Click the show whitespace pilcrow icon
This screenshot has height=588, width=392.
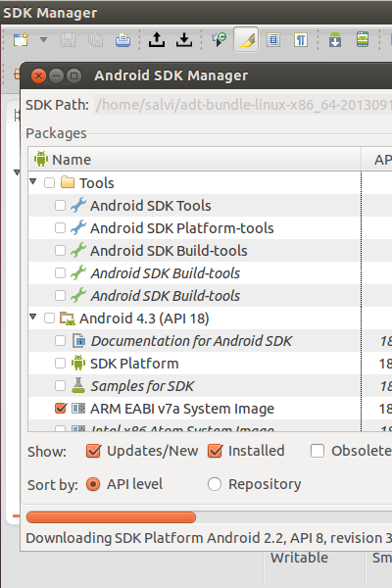[301, 39]
